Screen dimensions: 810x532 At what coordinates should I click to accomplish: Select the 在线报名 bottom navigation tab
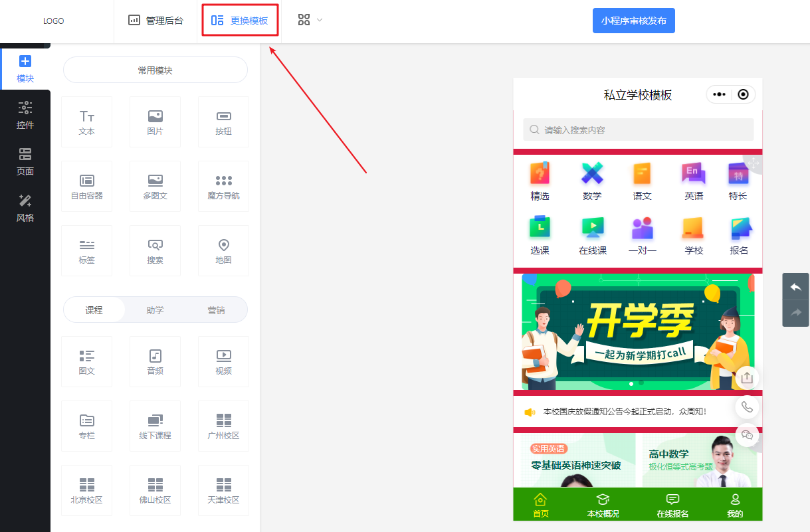672,505
